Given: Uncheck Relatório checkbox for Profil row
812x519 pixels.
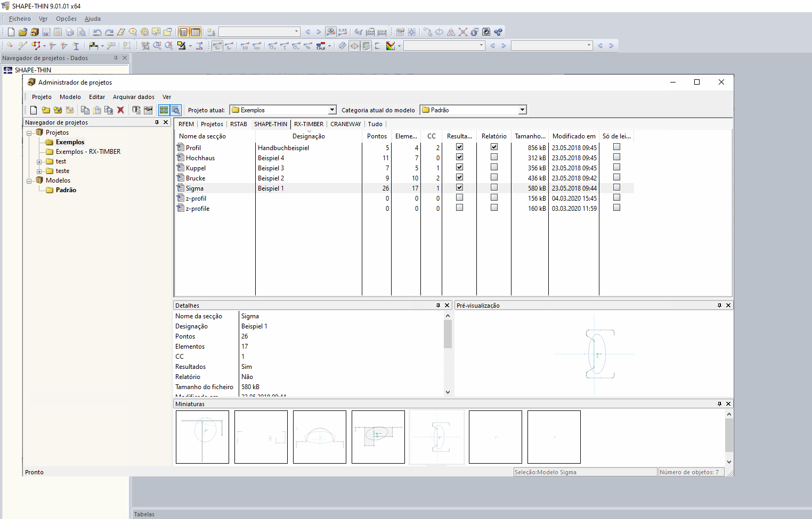Looking at the screenshot, I should pos(494,147).
